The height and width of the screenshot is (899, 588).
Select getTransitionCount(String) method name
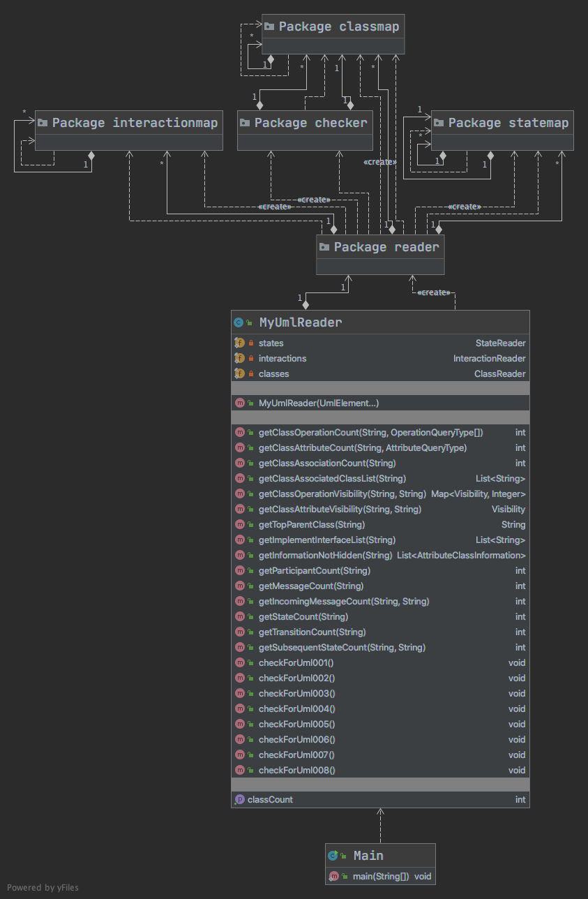tap(312, 632)
